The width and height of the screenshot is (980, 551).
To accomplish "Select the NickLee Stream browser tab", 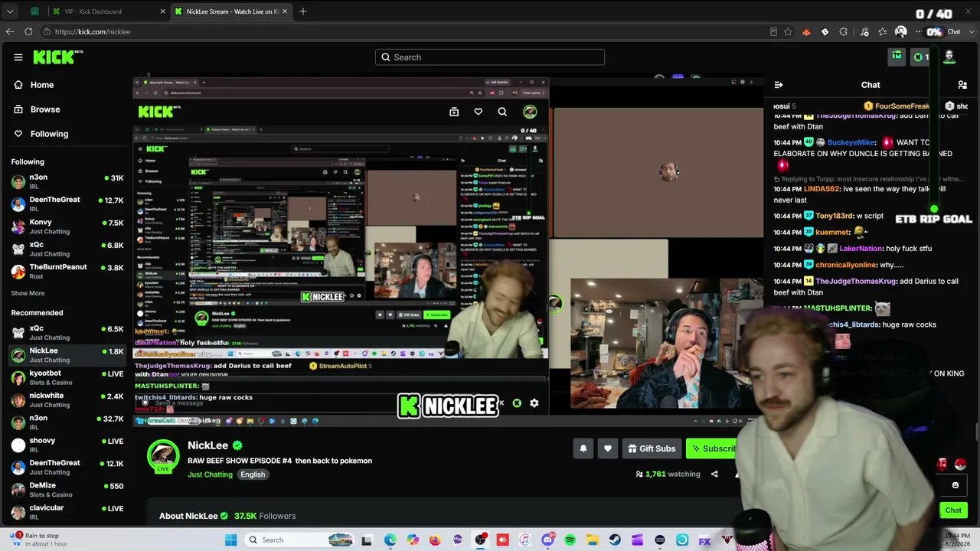I will (231, 11).
